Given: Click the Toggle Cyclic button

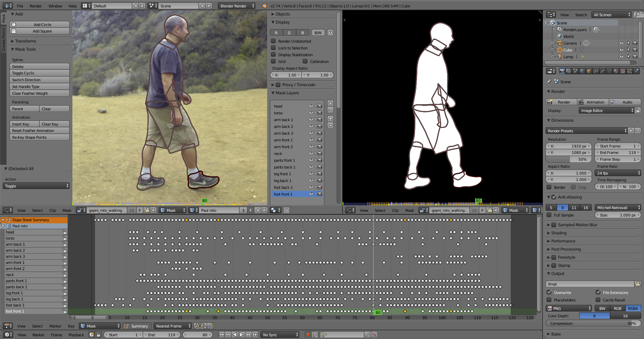Looking at the screenshot, I should pos(39,73).
